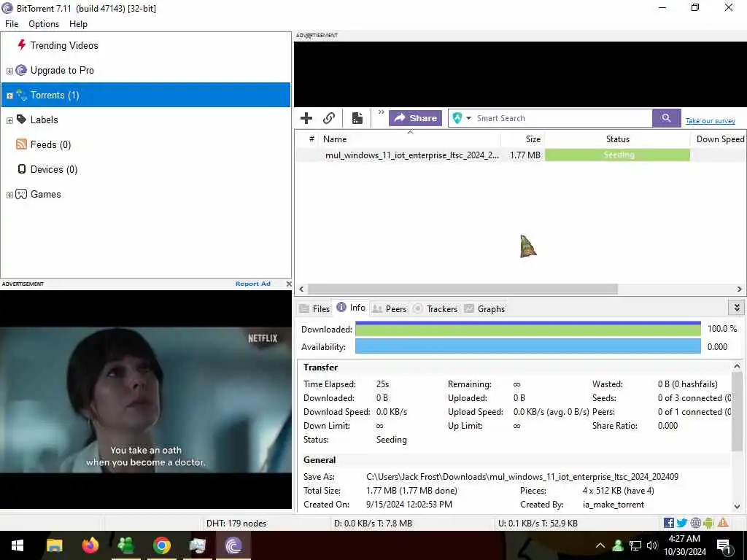Click the Twitter icon in status bar
Image resolution: width=747 pixels, height=560 pixels.
[x=682, y=523]
